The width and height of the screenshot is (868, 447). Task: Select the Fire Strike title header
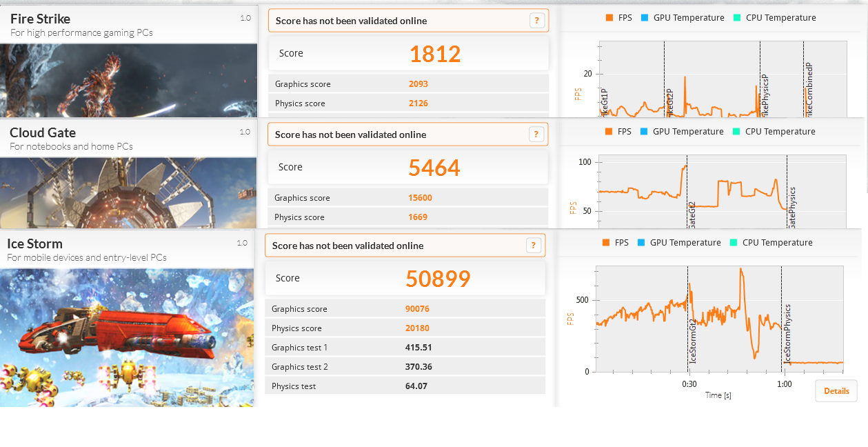pyautogui.click(x=40, y=19)
